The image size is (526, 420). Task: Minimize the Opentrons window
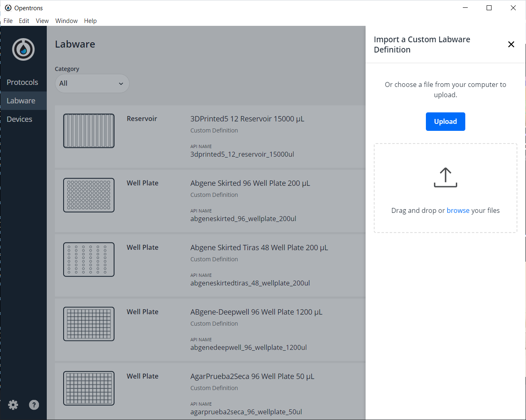[x=465, y=8]
